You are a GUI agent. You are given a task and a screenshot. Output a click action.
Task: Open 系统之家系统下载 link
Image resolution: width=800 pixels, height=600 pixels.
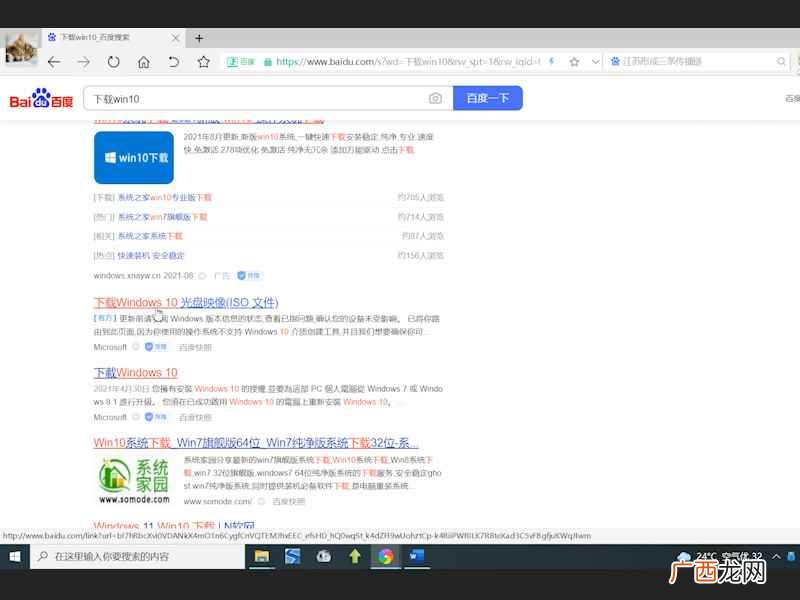click(150, 236)
